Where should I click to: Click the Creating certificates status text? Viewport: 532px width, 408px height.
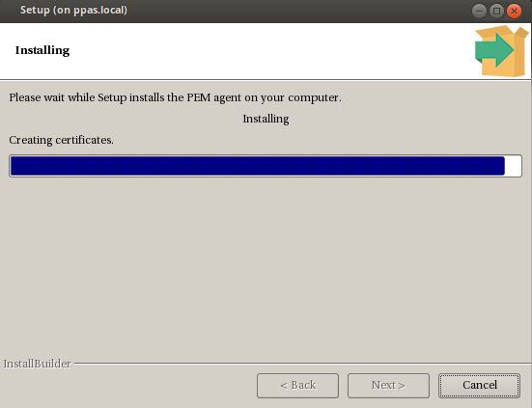(x=61, y=140)
